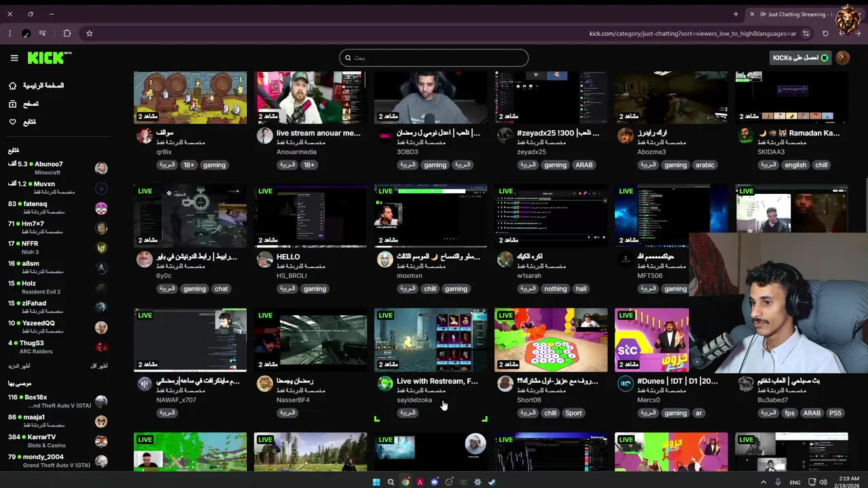Click the avatar of streamer Mercs0
This screenshot has width=868, height=488.
coord(625,383)
